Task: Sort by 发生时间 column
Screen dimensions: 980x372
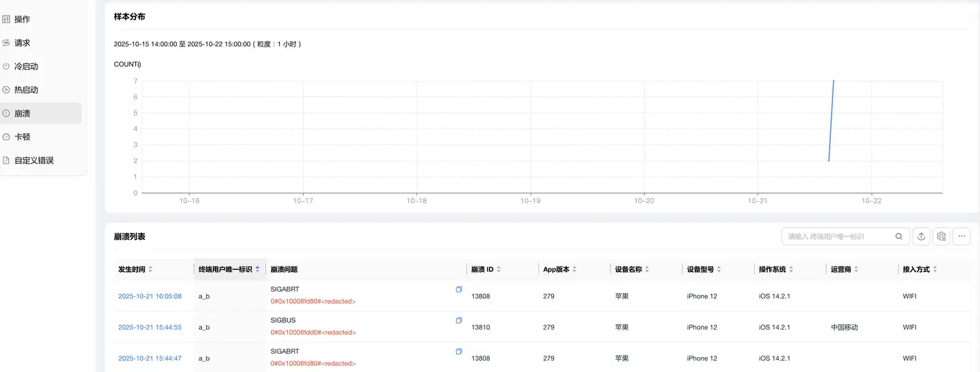Action: (150, 270)
